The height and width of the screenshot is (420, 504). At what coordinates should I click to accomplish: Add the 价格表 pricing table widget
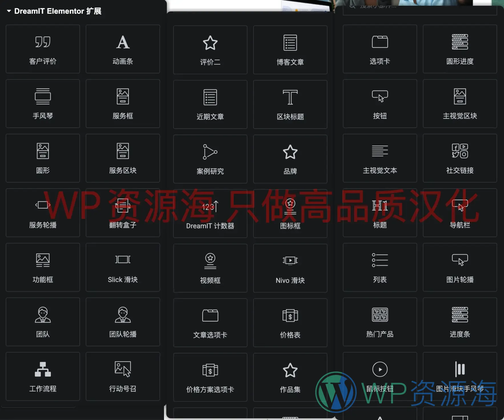point(290,323)
